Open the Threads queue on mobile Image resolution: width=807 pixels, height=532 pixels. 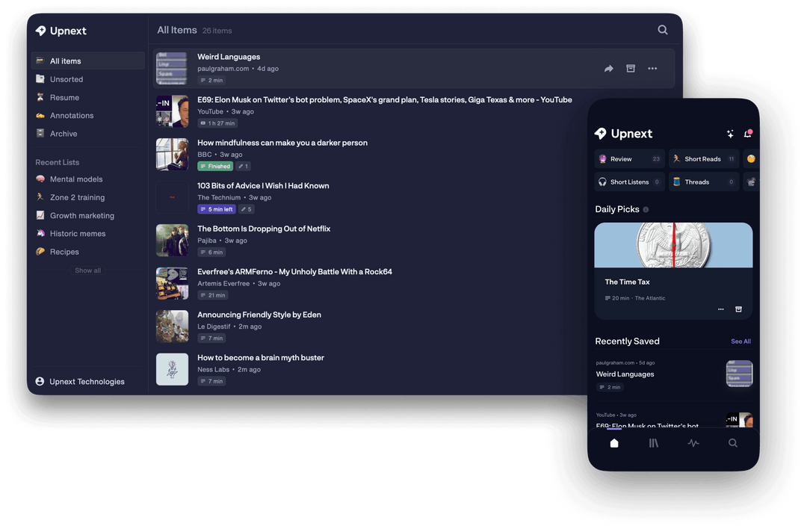pyautogui.click(x=704, y=182)
